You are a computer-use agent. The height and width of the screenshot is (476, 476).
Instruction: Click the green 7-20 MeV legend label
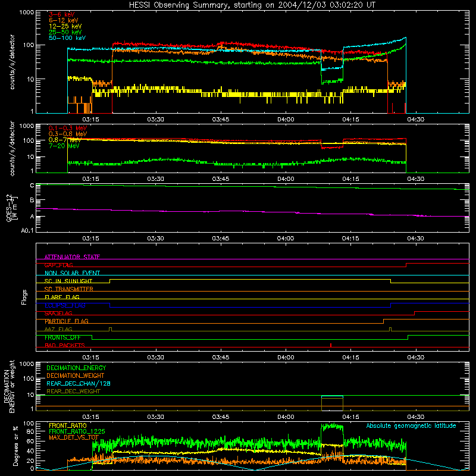64,146
